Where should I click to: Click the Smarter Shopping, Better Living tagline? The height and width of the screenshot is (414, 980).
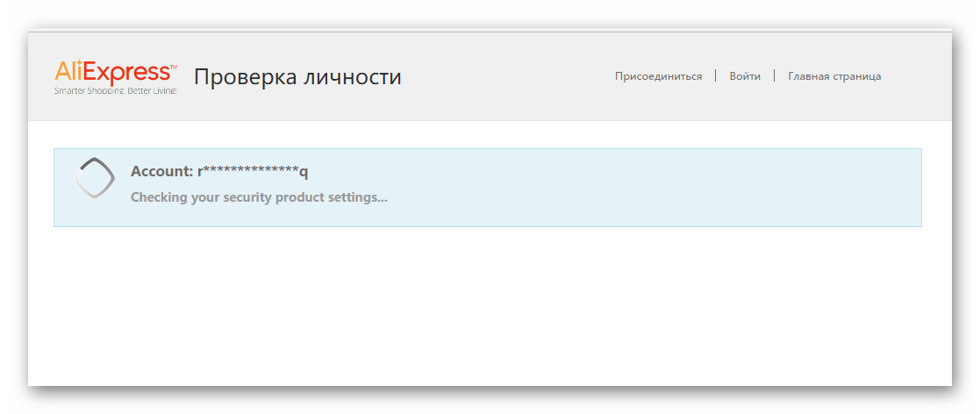116,90
